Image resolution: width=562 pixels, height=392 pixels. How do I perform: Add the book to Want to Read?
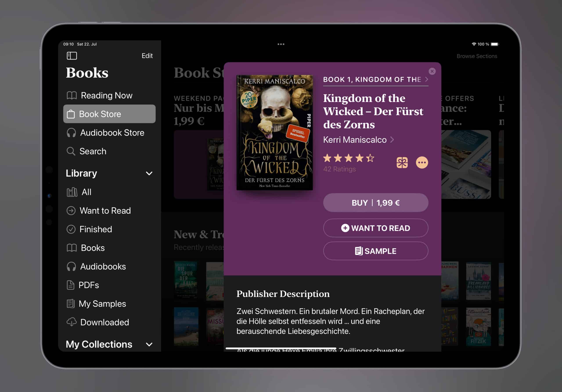point(376,228)
